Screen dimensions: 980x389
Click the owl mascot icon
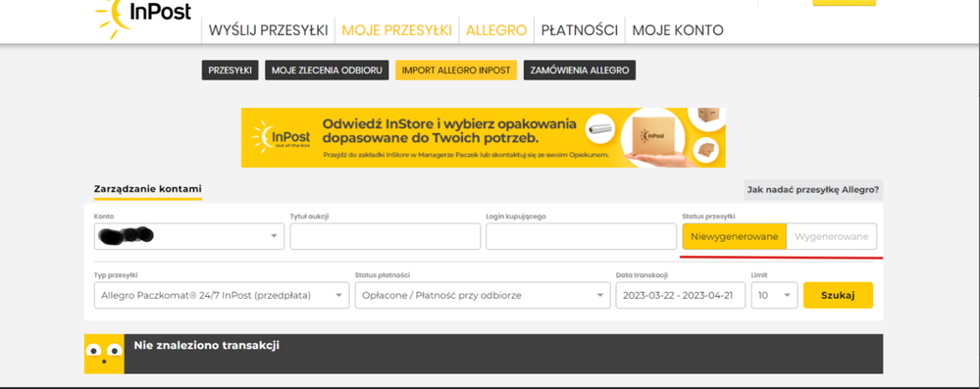coord(104,354)
